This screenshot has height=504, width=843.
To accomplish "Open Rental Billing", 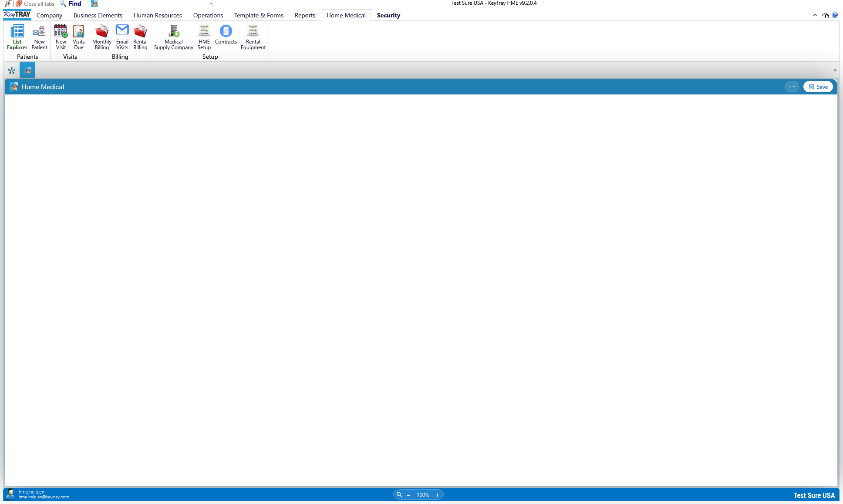I will click(140, 37).
